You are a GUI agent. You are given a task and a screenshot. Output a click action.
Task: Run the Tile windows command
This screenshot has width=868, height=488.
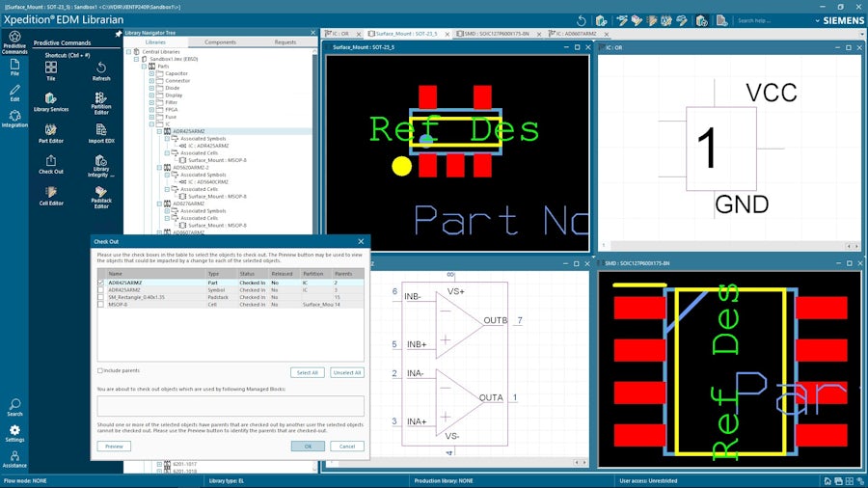tap(51, 70)
